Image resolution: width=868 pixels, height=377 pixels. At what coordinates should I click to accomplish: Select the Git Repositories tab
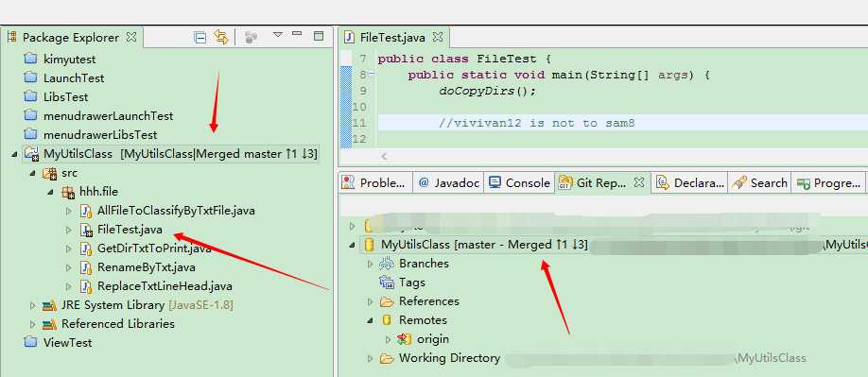pos(601,182)
